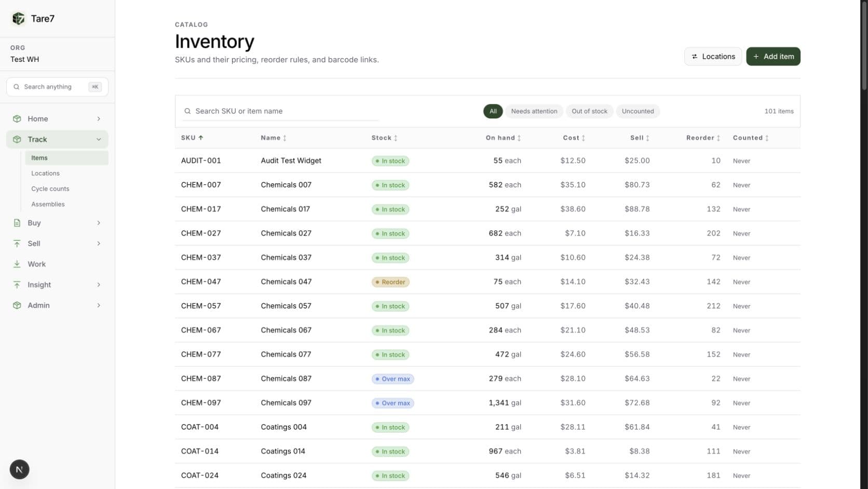Image resolution: width=868 pixels, height=489 pixels.
Task: Click the N avatar icon at bottom left
Action: click(20, 470)
